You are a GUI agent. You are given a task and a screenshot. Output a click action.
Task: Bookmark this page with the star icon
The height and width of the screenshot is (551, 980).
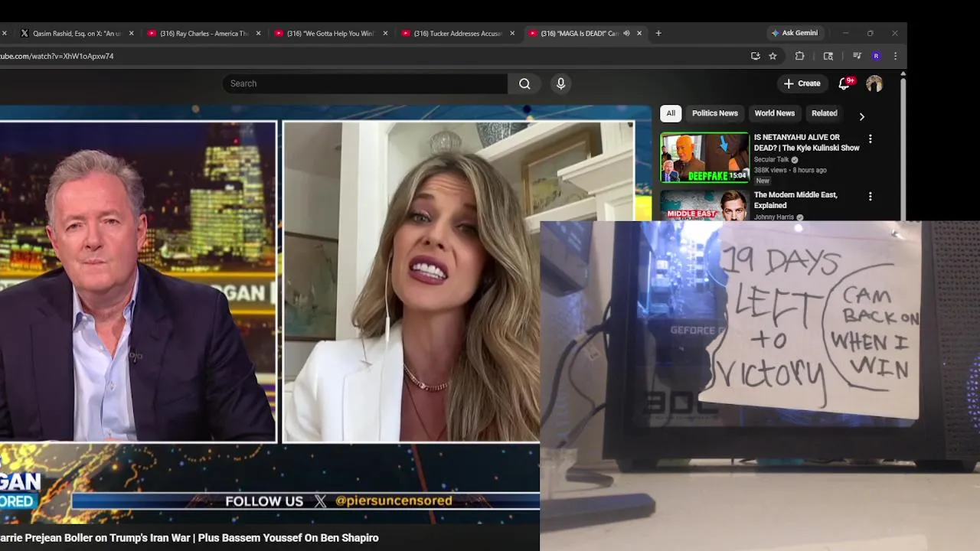tap(773, 56)
